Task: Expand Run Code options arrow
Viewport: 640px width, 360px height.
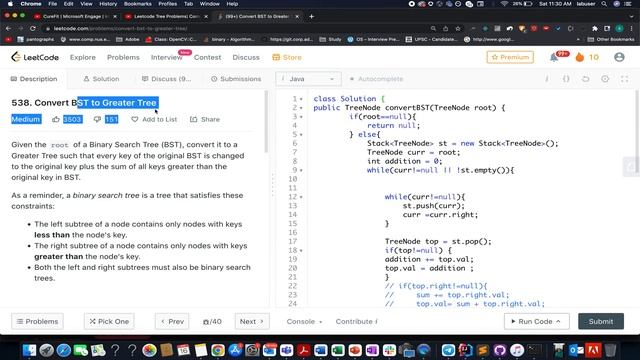Action: coord(558,322)
